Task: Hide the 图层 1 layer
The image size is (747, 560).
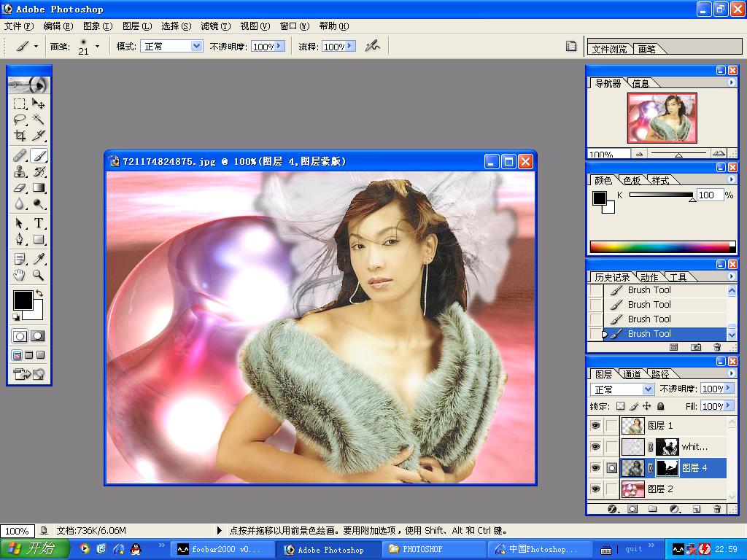Action: (x=595, y=425)
